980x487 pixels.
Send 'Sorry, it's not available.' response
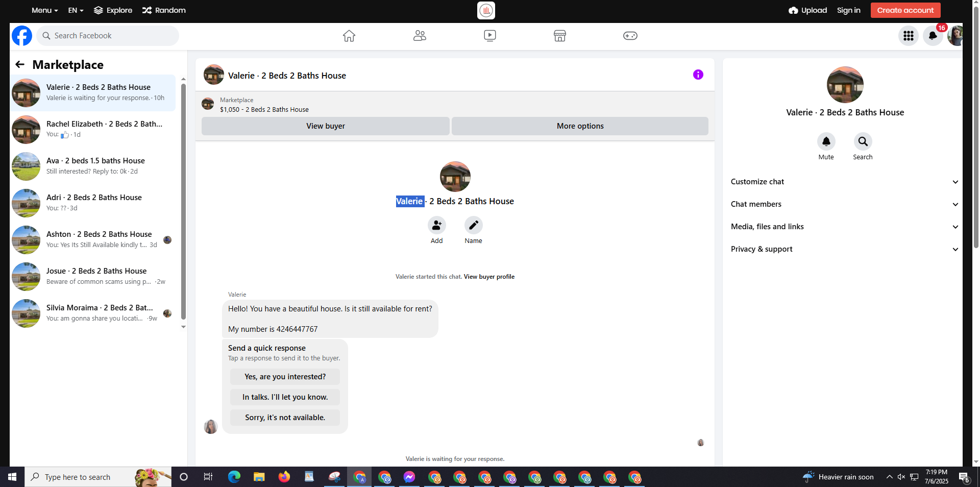(285, 418)
